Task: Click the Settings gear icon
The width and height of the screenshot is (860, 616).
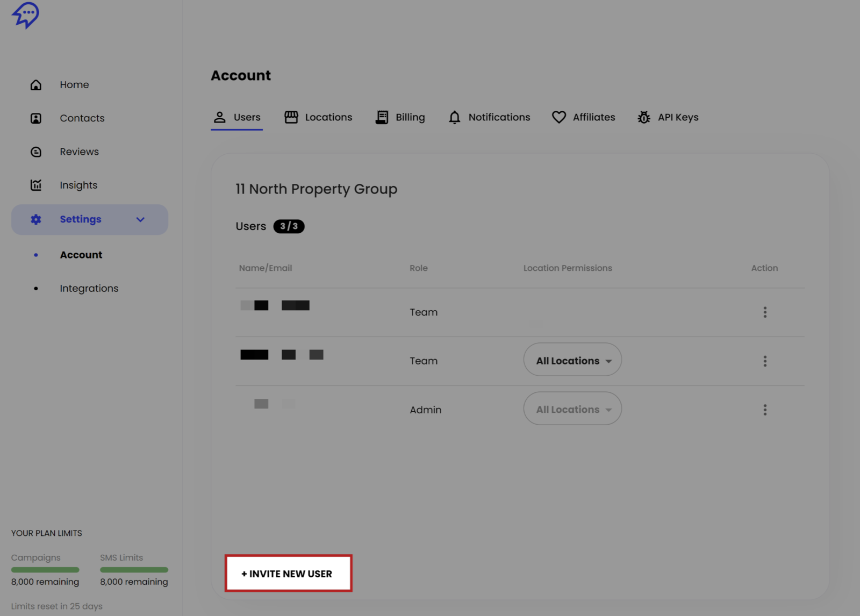Action: coord(36,219)
